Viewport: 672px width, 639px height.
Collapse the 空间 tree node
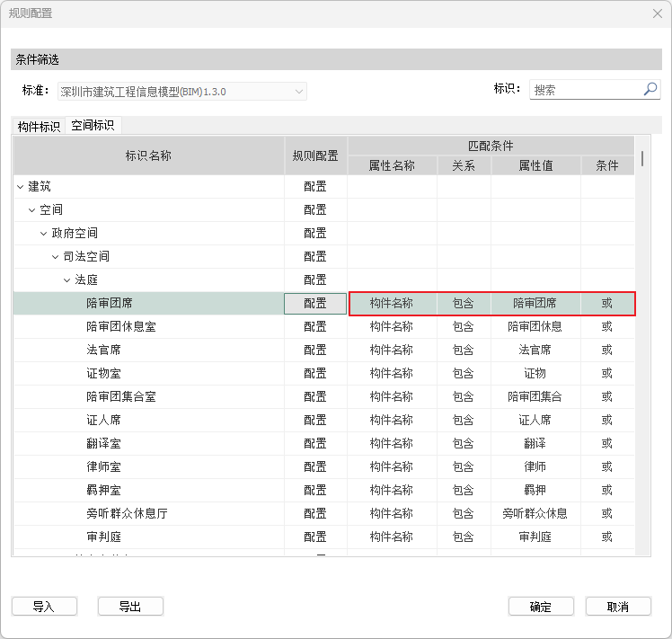32,210
